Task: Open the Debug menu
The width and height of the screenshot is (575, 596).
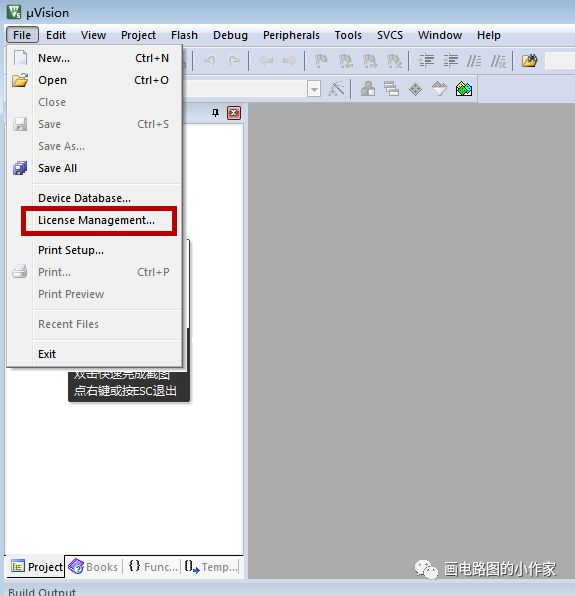Action: click(x=230, y=35)
